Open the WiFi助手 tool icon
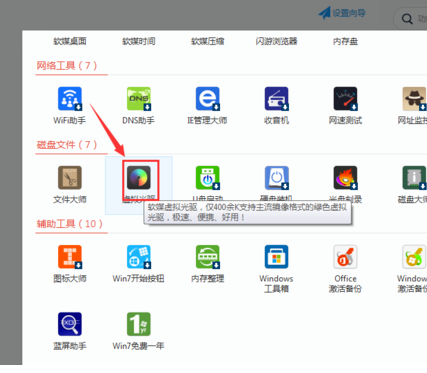The image size is (427, 373). point(70,99)
